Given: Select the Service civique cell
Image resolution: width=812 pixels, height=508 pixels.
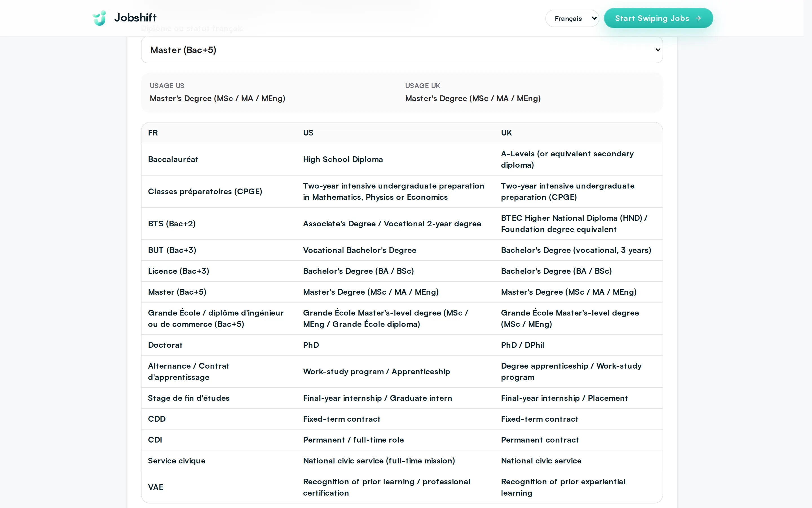Looking at the screenshot, I should (176, 461).
